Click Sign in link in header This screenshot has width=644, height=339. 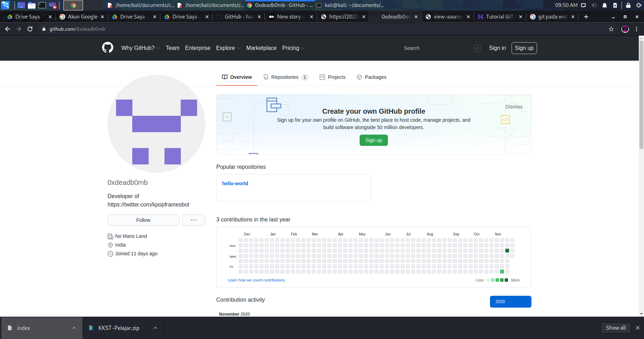tap(497, 48)
